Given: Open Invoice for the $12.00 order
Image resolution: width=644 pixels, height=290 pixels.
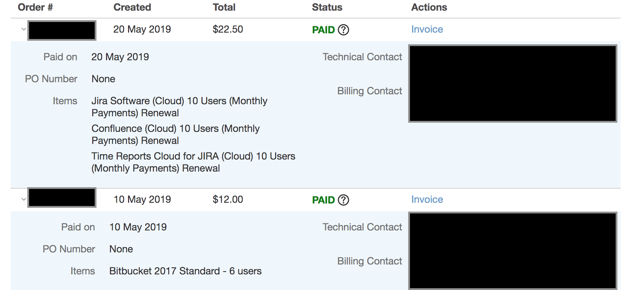Looking at the screenshot, I should coord(427,200).
